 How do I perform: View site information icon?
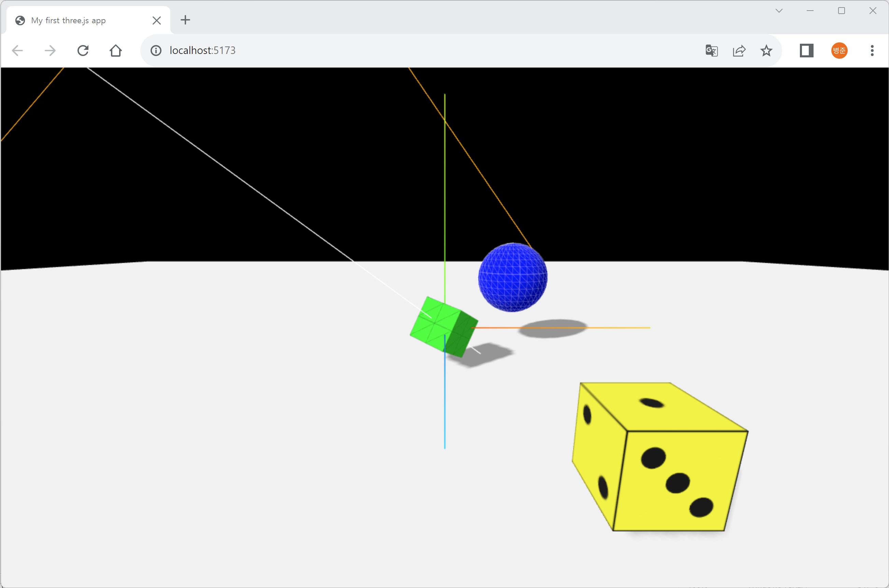tap(156, 50)
